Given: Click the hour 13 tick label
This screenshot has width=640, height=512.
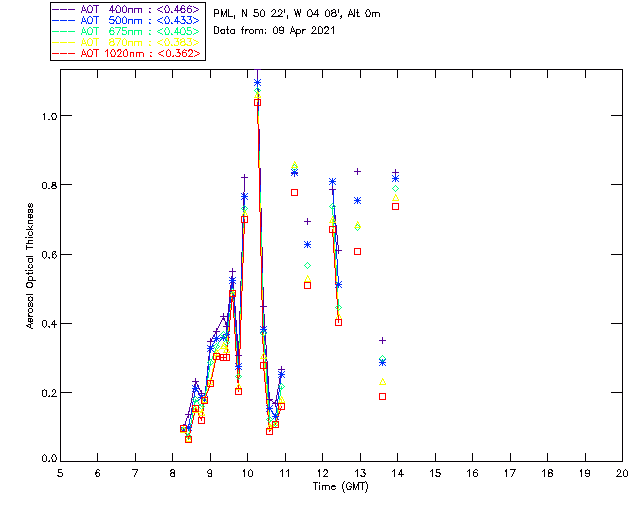Looking at the screenshot, I should click(x=360, y=473).
